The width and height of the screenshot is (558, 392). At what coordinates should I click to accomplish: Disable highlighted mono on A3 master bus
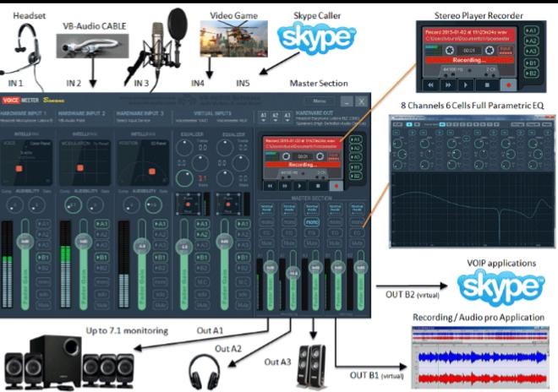[312, 222]
